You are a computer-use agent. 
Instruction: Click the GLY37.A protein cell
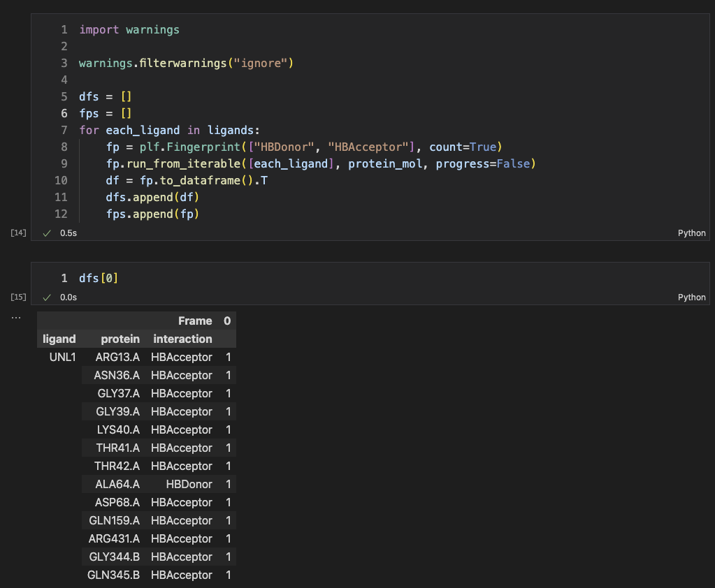click(x=119, y=394)
